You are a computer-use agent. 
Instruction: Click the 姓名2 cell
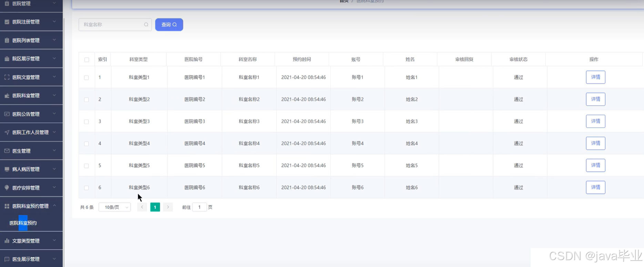(412, 99)
